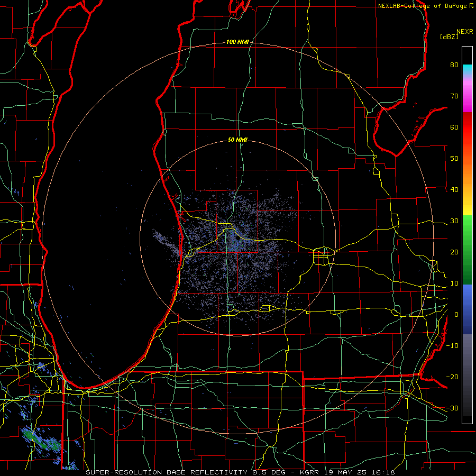Click the 'NEXR' label above the legend

(465, 32)
